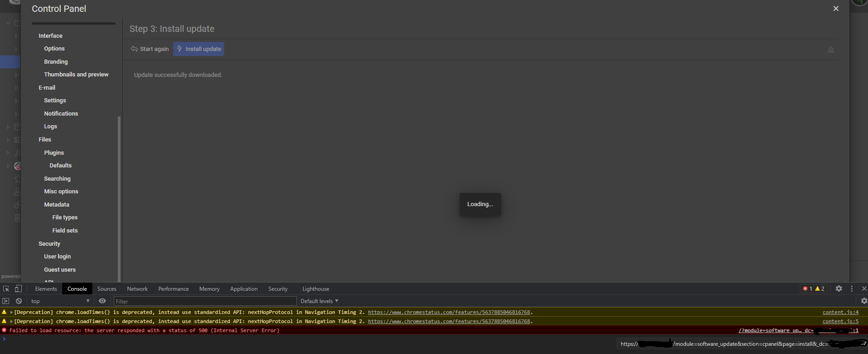Open Field sets under Metadata
The image size is (868, 354).
(65, 231)
